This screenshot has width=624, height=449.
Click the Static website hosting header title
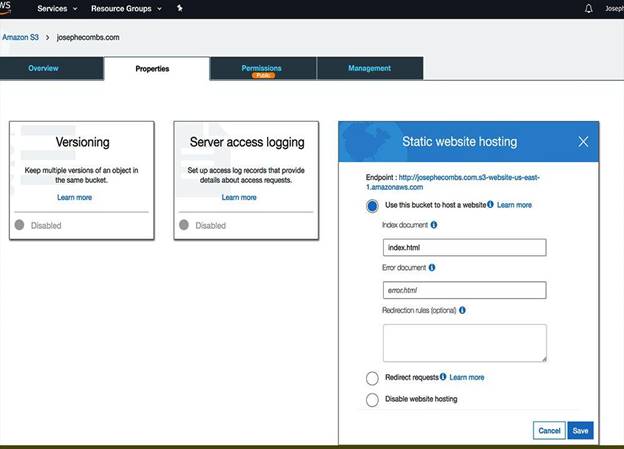point(460,142)
